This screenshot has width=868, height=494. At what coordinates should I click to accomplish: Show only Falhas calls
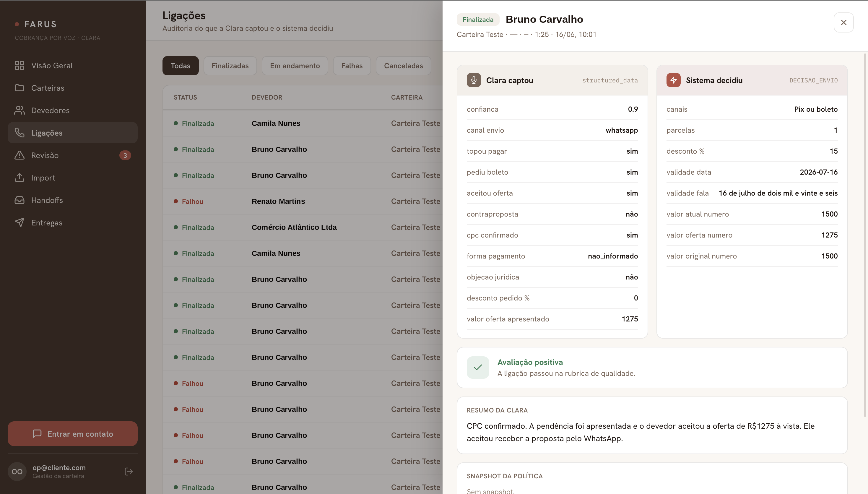tap(352, 66)
